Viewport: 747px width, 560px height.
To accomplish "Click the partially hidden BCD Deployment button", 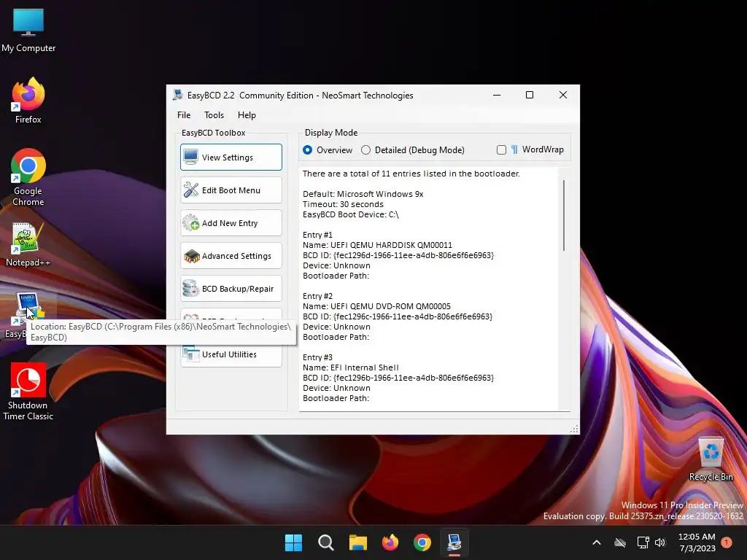I will coord(231,314).
